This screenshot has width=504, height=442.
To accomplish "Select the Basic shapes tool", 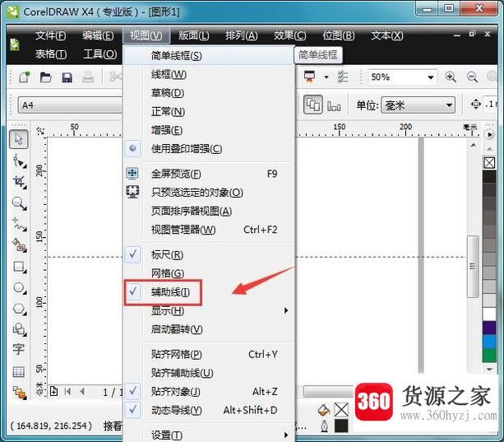I will coord(19,329).
